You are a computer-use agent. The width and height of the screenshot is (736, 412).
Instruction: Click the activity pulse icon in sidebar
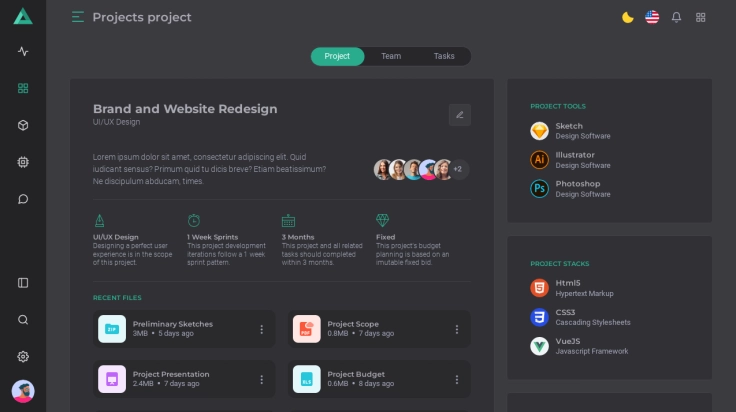(23, 52)
